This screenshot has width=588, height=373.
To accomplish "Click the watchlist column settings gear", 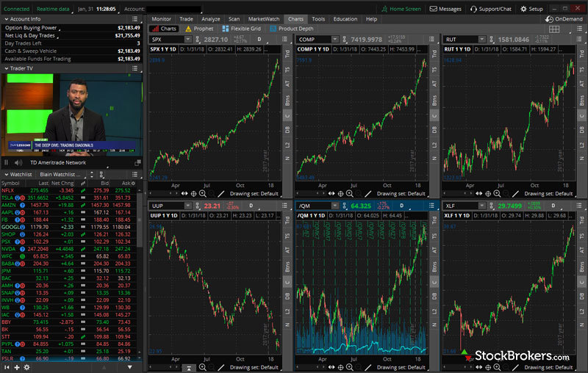I will (133, 183).
